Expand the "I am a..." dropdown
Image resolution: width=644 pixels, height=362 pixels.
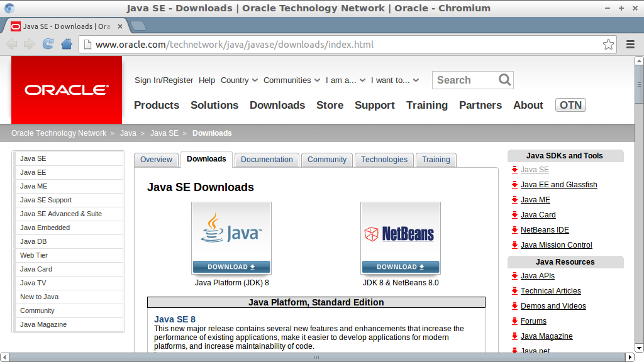click(345, 80)
